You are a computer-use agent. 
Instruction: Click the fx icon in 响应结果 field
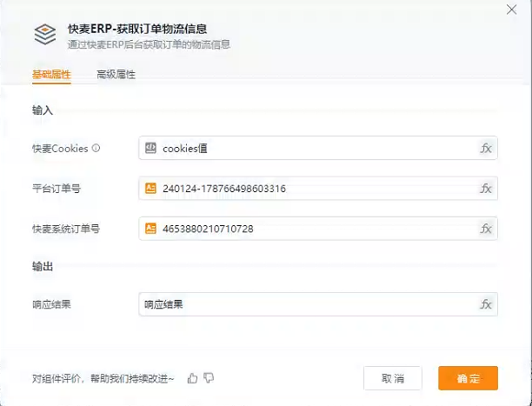[x=486, y=304]
